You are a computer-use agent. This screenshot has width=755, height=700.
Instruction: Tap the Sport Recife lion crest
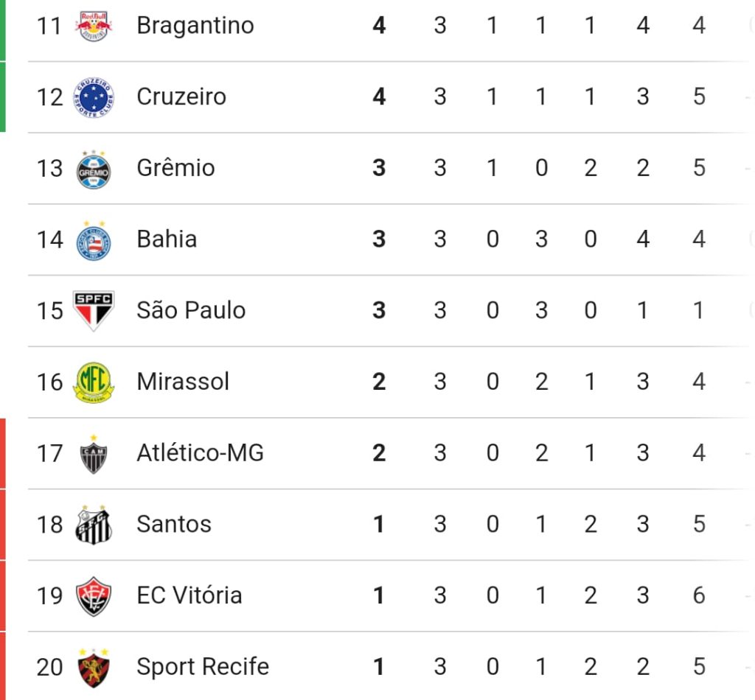click(x=94, y=668)
